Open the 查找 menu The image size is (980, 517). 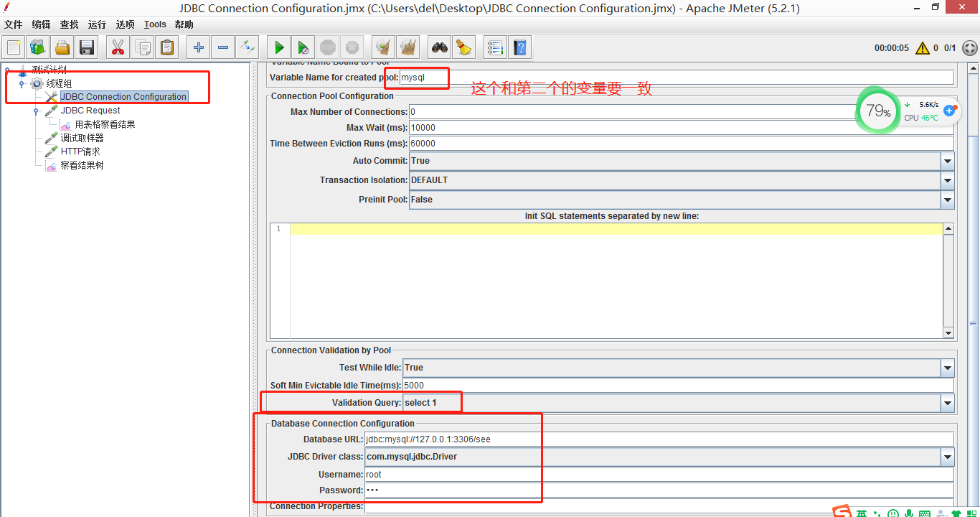[x=69, y=24]
